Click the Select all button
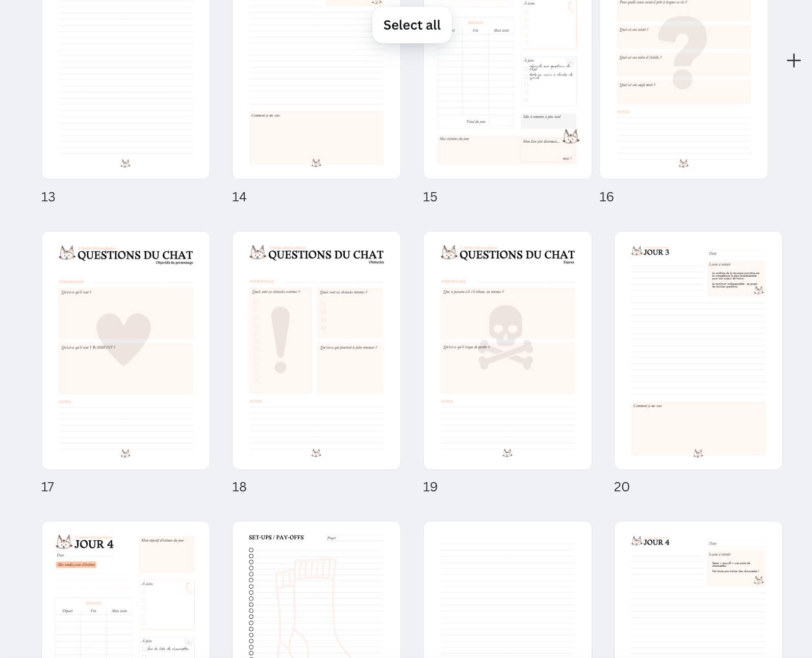 (x=412, y=25)
